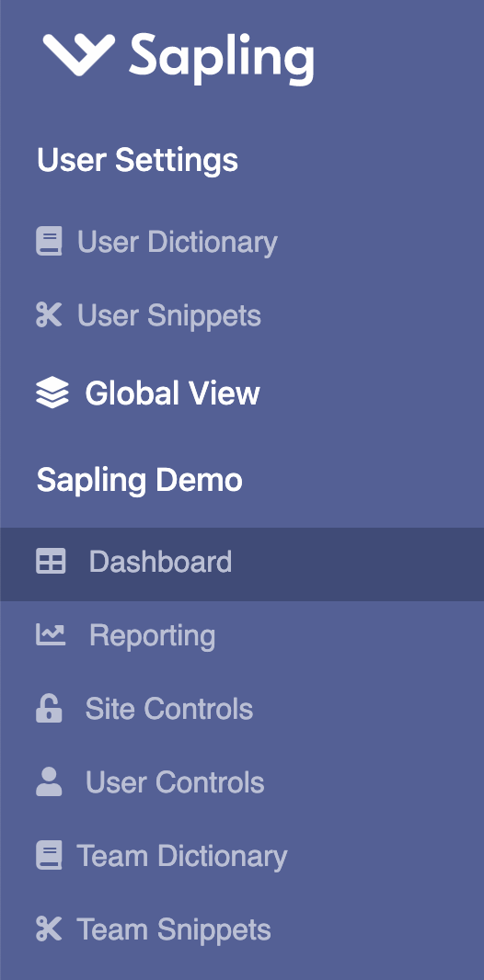The width and height of the screenshot is (484, 980).
Task: Click the stacked layers Global View icon
Action: (52, 393)
